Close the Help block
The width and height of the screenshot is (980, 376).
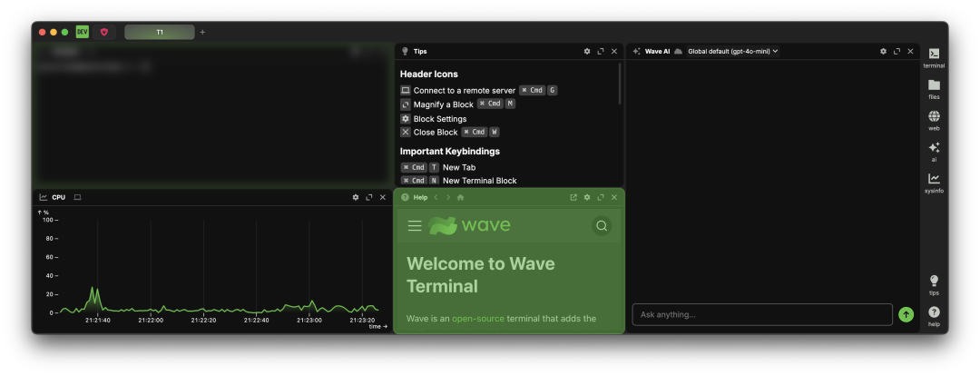[x=613, y=197]
